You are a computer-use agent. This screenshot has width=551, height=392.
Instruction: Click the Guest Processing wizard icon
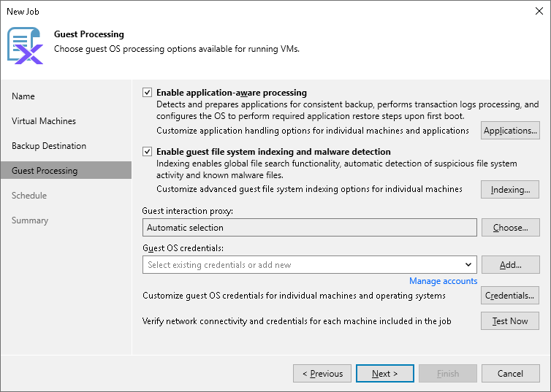coord(25,45)
